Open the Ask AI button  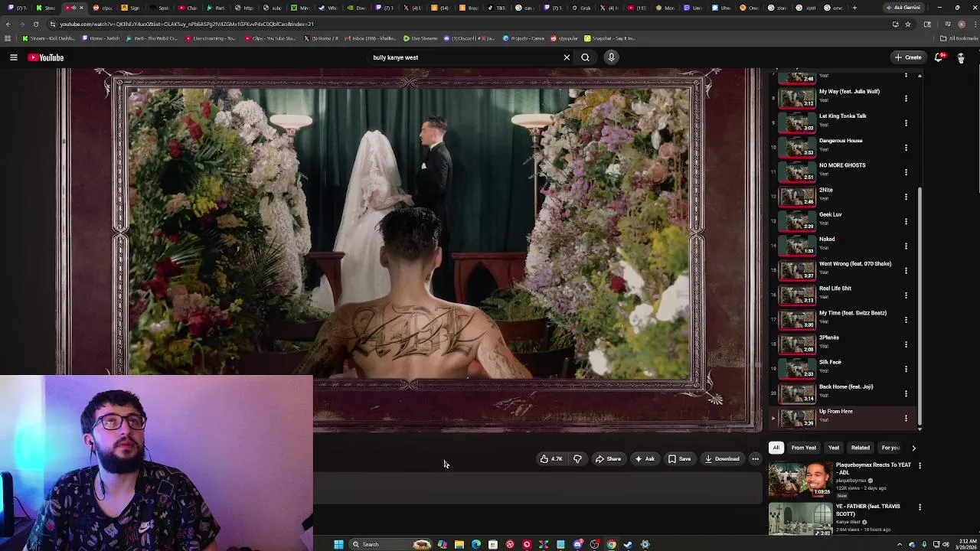click(645, 459)
